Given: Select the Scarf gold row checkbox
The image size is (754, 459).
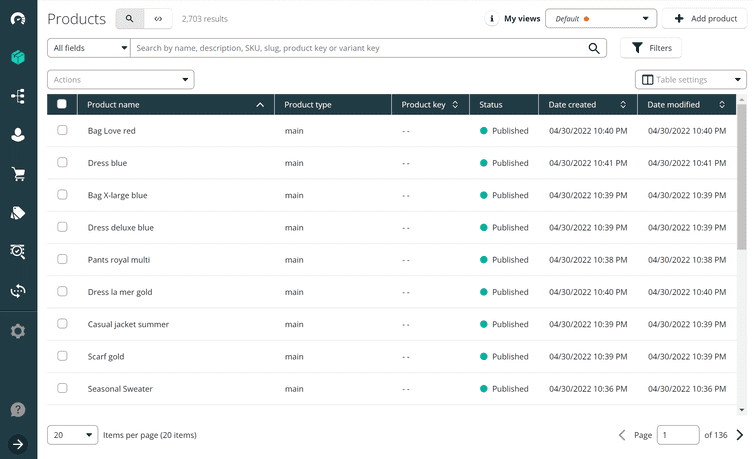Looking at the screenshot, I should point(62,356).
